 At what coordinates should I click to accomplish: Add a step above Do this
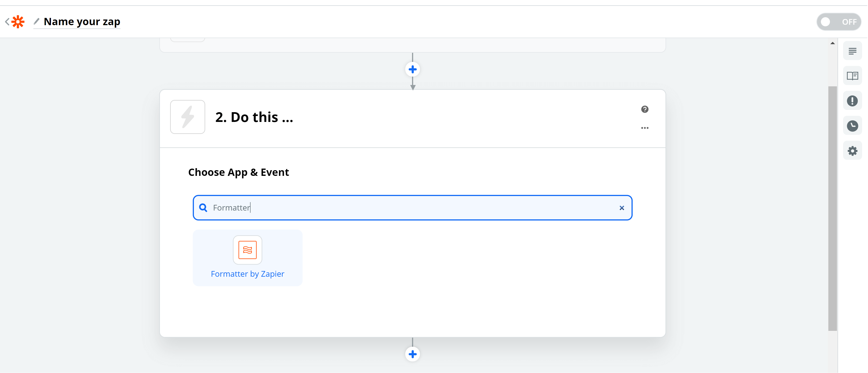coord(412,70)
